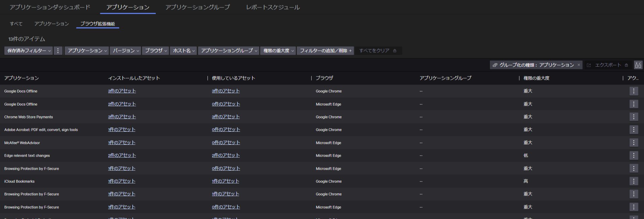This screenshot has width=644, height=219.
Task: Open used 0件のアセット for McAfee WebAdvisor
Action: click(226, 143)
